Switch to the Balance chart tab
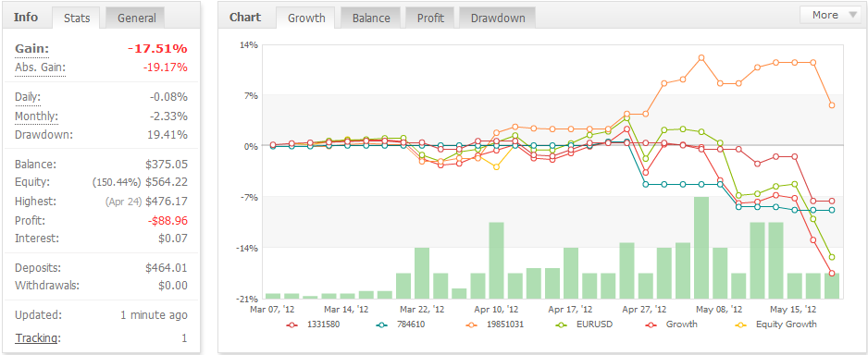The height and width of the screenshot is (355, 868). (x=371, y=18)
